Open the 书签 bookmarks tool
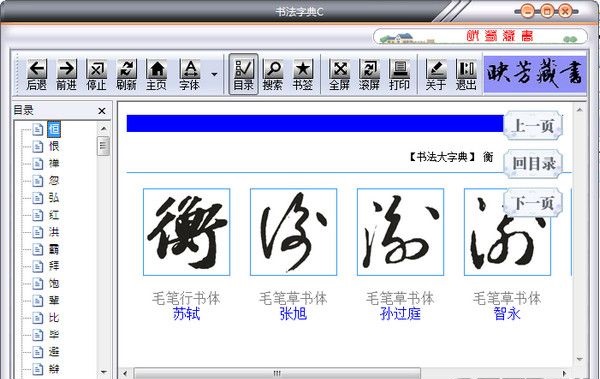The image size is (600, 379). pyautogui.click(x=303, y=75)
